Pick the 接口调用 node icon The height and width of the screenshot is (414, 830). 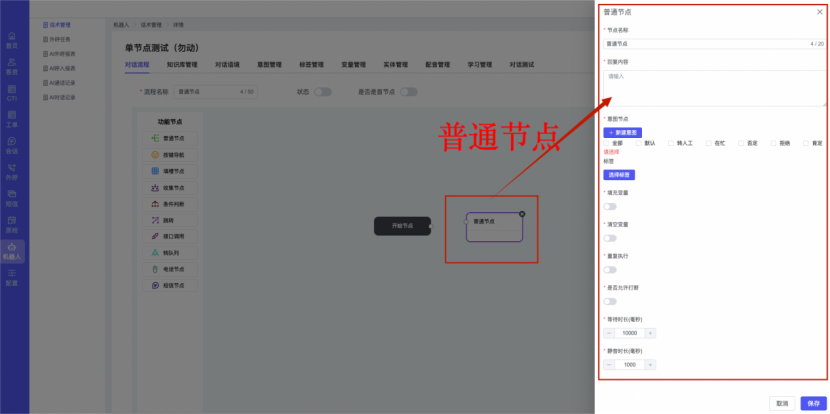[x=155, y=236]
